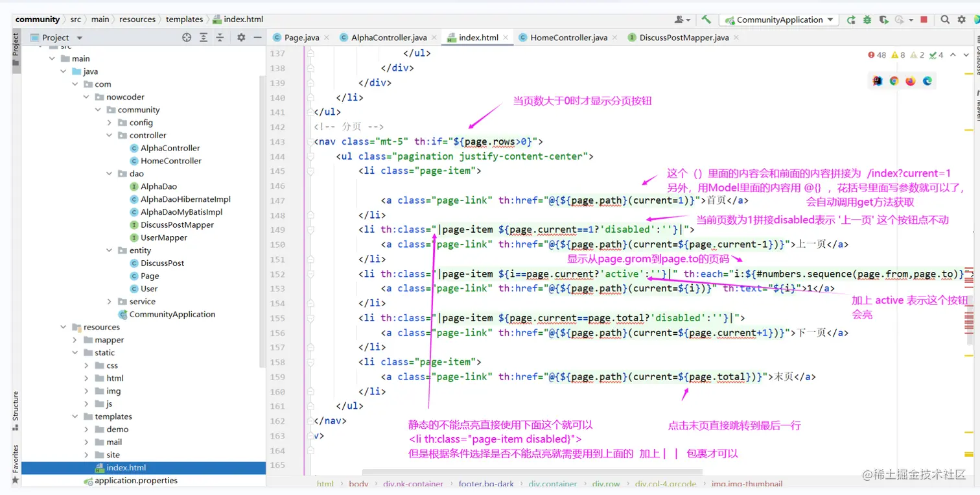Click the Select Opened File target icon

pos(187,38)
